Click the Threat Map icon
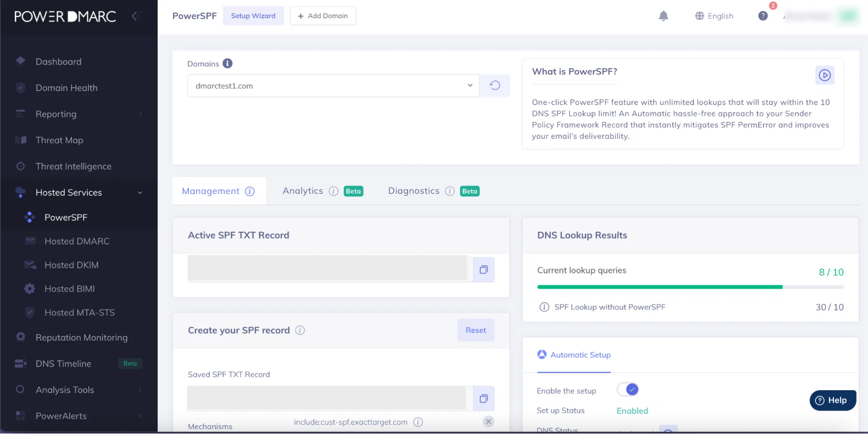The width and height of the screenshot is (868, 434). 20,140
